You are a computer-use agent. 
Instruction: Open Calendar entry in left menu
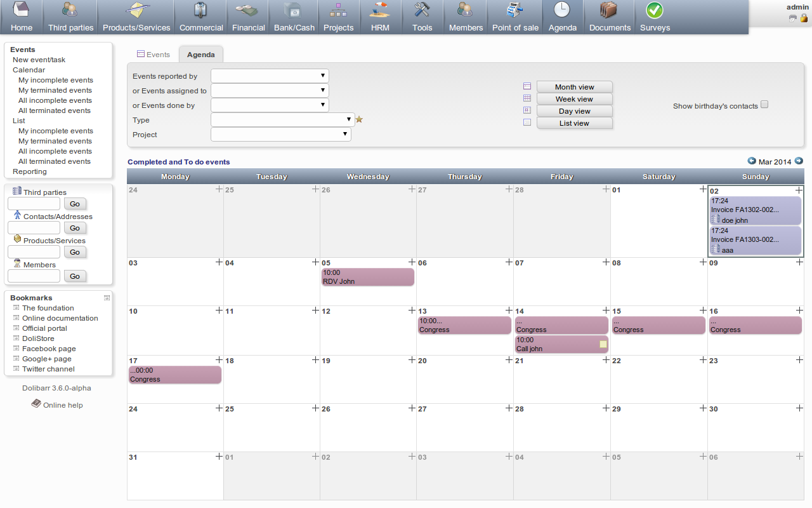29,70
